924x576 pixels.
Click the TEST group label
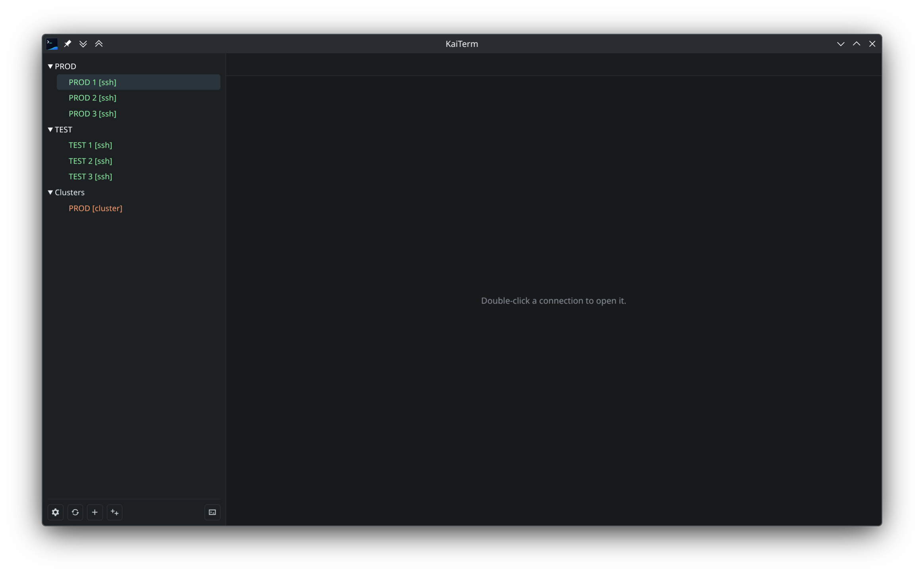click(x=64, y=130)
